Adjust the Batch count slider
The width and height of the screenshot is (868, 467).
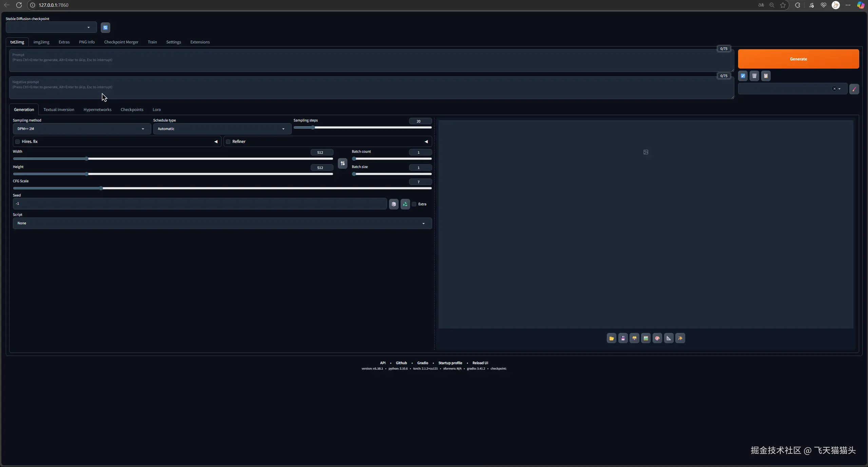tap(392, 158)
